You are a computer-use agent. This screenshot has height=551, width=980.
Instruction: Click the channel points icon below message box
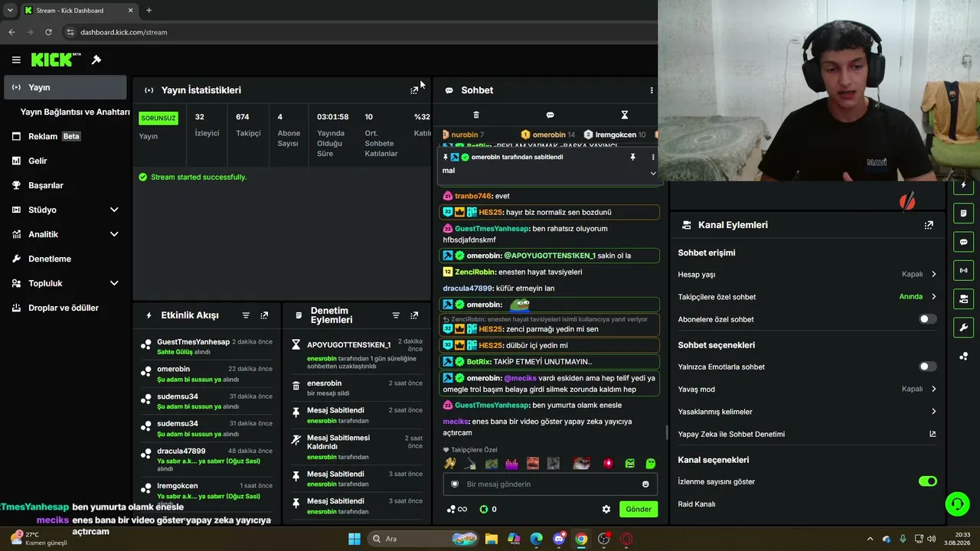pos(456,509)
